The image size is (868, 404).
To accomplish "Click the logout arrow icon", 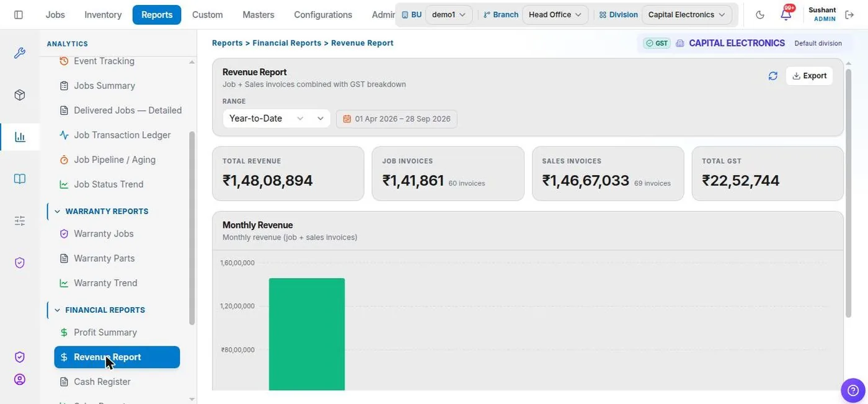I will click(x=849, y=15).
